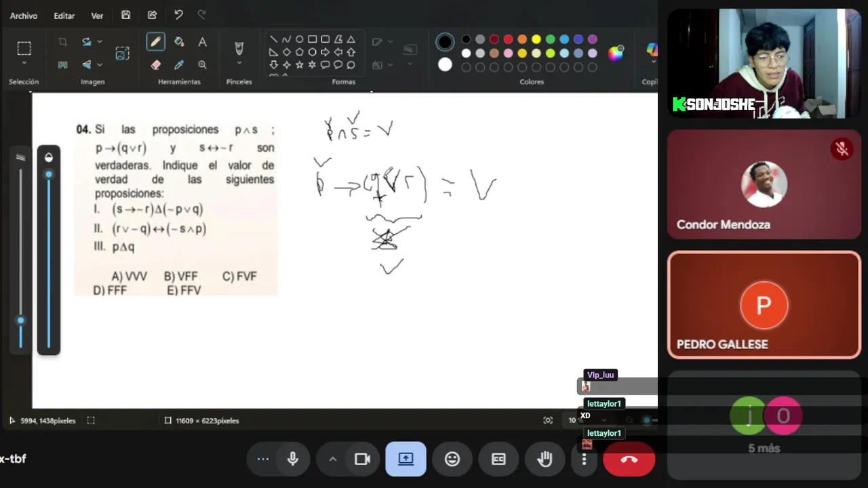
Task: Select the right arrow shape
Action: tap(325, 52)
